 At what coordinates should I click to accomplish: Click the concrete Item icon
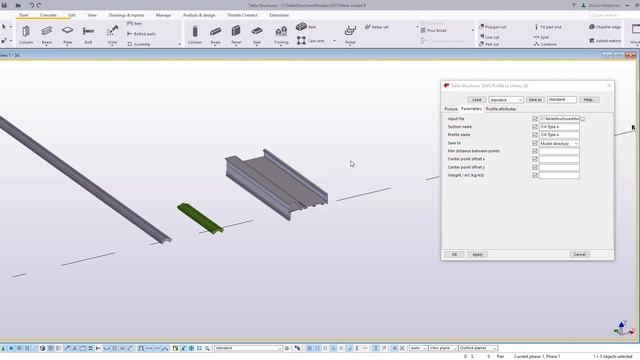pos(301,27)
